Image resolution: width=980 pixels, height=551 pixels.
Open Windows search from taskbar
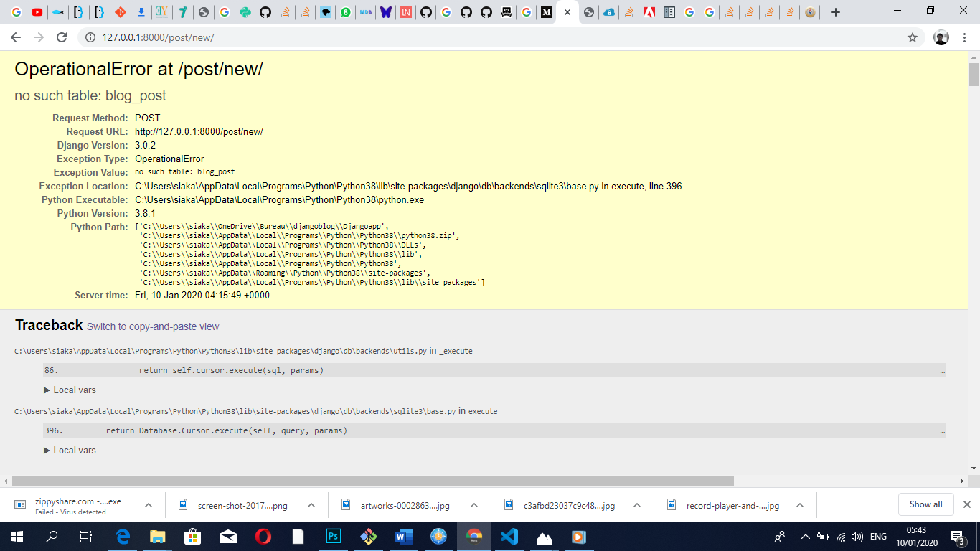(x=52, y=536)
